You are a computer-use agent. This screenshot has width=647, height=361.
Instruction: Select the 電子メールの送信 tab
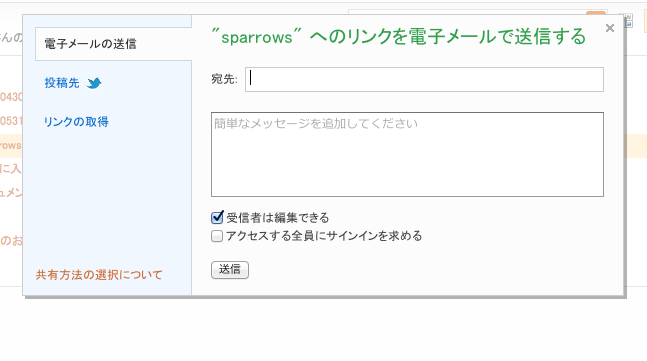click(x=113, y=44)
